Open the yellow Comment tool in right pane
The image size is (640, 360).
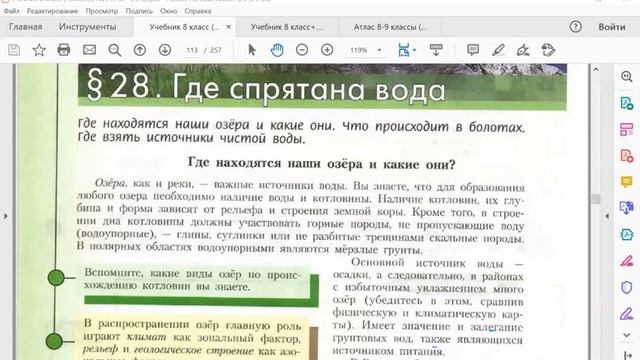click(x=627, y=182)
